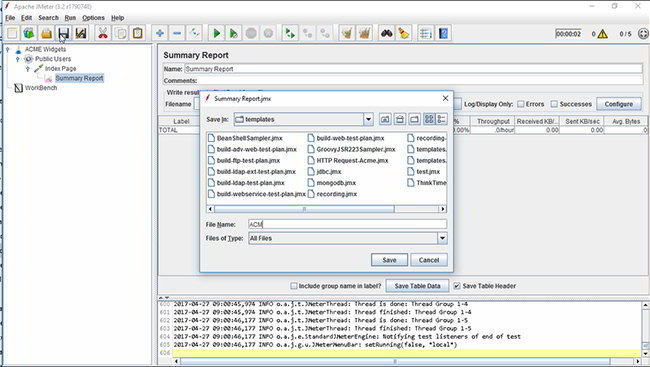The width and height of the screenshot is (650, 367).
Task: Click the grey Stop toolbar icon
Action: 251,33
